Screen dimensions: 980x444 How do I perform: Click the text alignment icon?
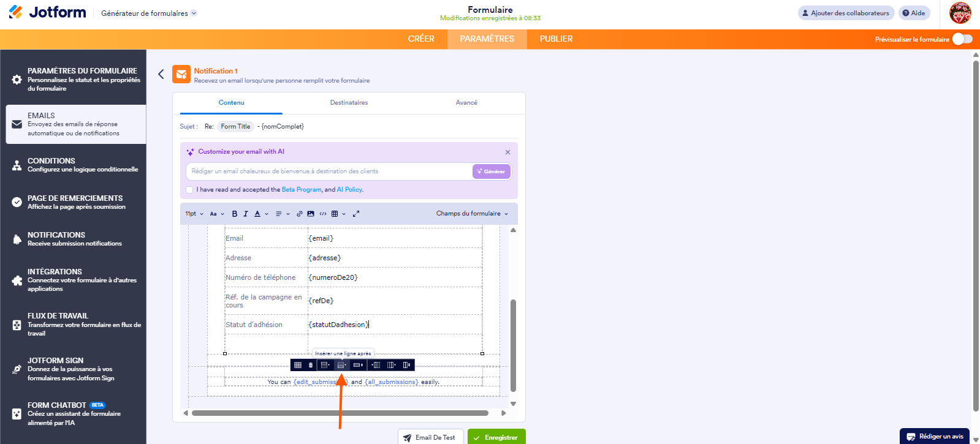(279, 214)
